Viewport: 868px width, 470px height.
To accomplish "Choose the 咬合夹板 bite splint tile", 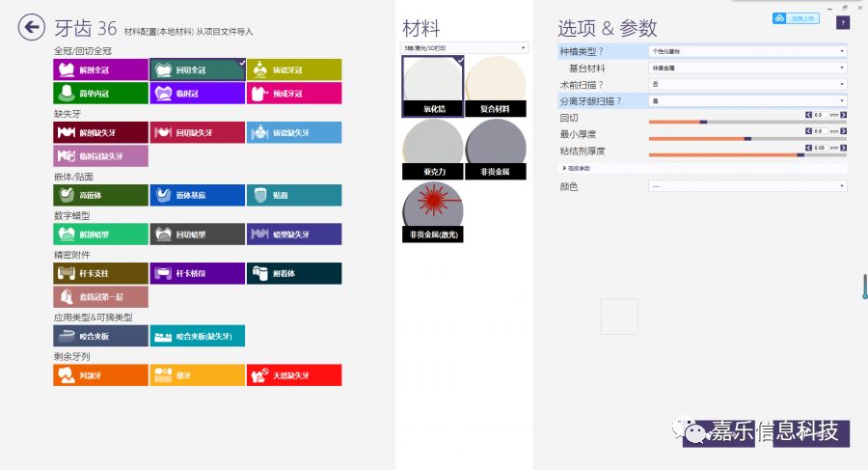I will click(x=100, y=336).
